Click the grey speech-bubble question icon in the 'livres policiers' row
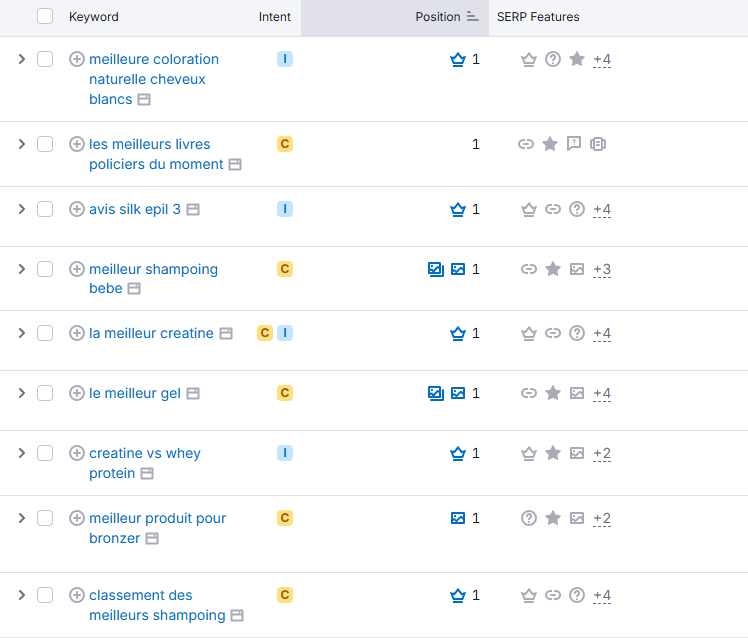 tap(574, 144)
